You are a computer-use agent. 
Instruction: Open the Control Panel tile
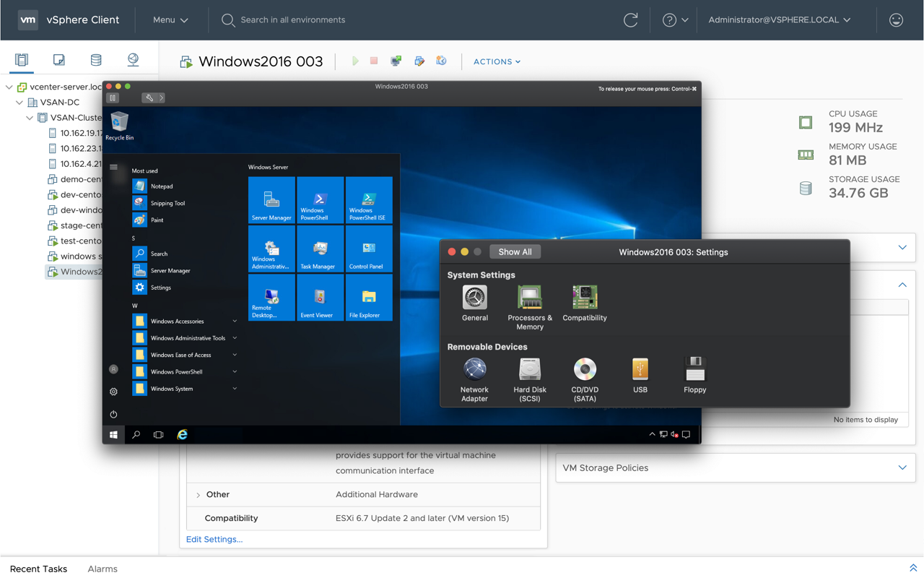click(x=369, y=249)
